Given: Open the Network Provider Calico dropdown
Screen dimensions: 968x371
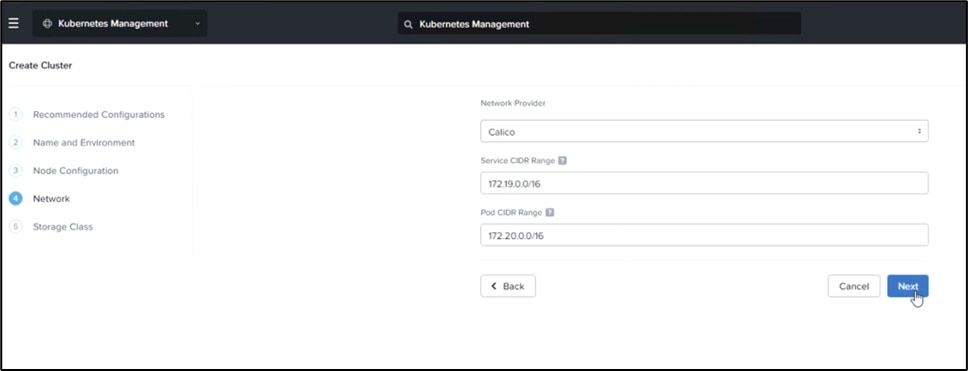Looking at the screenshot, I should (704, 131).
